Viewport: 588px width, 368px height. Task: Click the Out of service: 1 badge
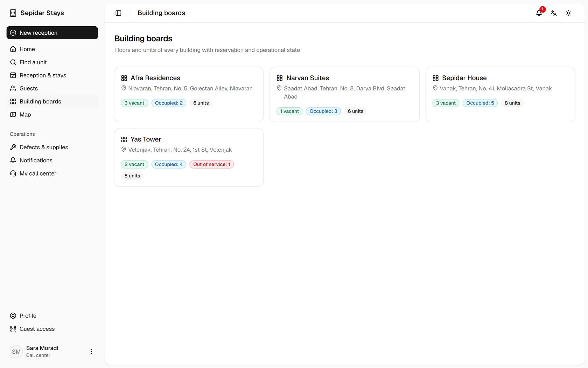coord(212,164)
